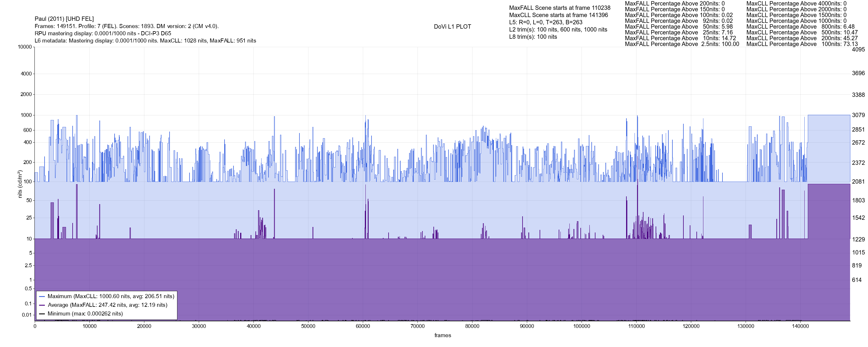The height and width of the screenshot is (347, 868).
Task: Click the 4095 right-axis tick label
Action: [x=858, y=49]
